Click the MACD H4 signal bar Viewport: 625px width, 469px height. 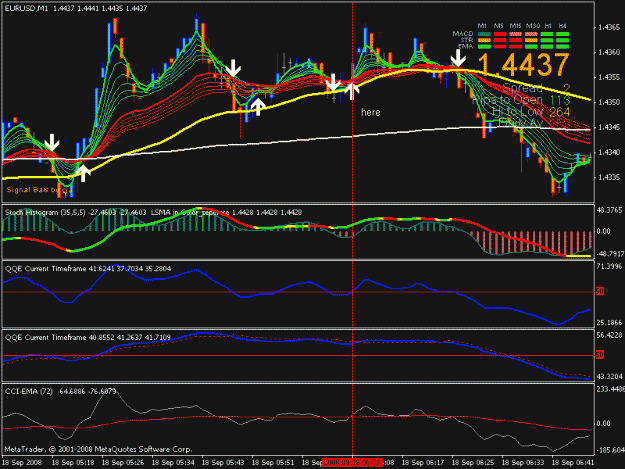click(x=562, y=34)
